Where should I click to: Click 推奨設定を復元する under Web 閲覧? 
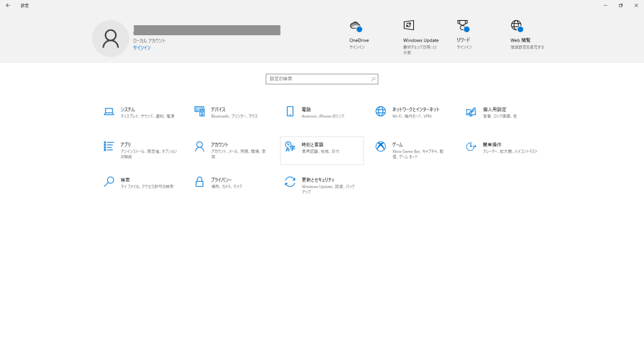(x=528, y=47)
